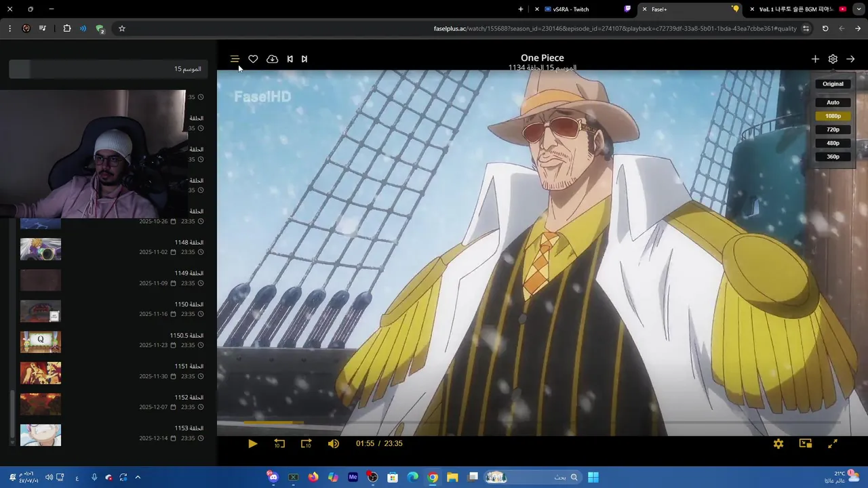Skip forward 10 seconds
The height and width of the screenshot is (488, 868).
tap(306, 443)
